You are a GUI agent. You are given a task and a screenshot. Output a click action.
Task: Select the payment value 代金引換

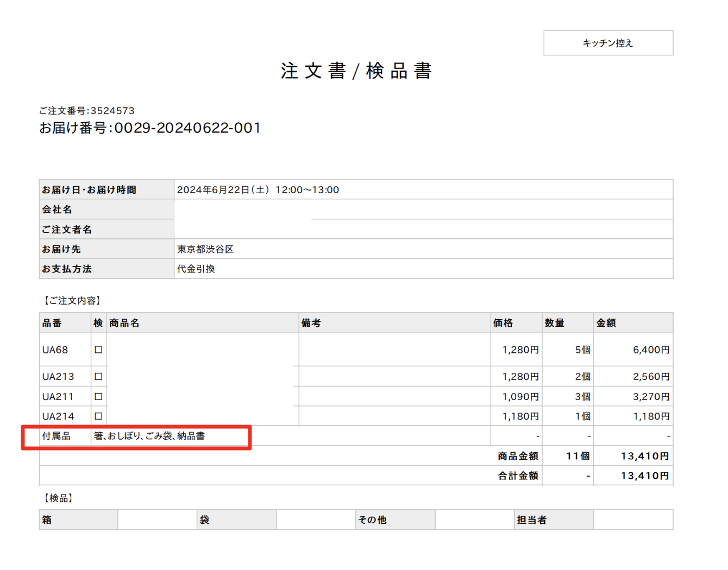click(196, 269)
